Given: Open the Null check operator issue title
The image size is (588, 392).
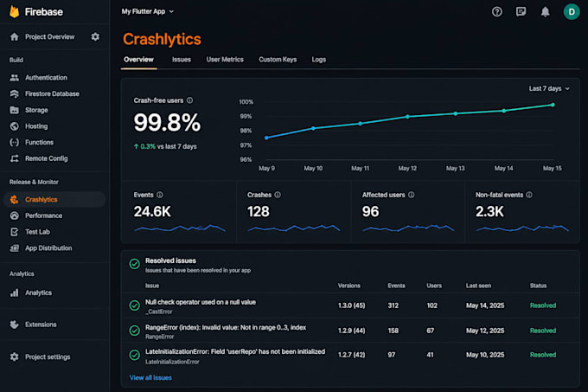Looking at the screenshot, I should tap(201, 302).
